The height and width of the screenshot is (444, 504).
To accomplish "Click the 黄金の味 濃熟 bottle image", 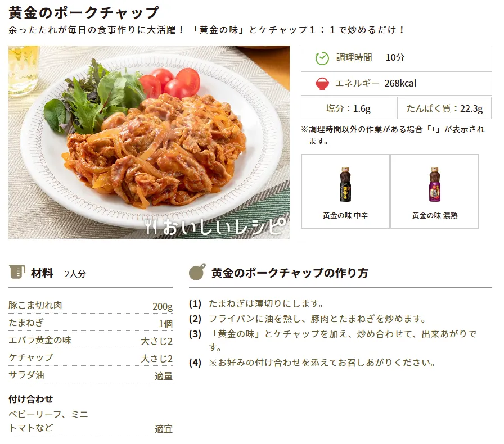I will coord(435,184).
